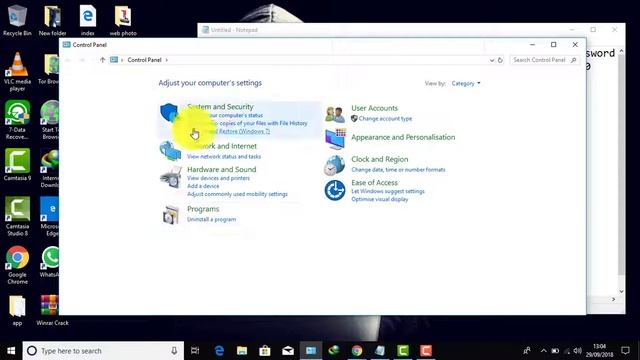640x360 pixels.
Task: Open the Clock and Region globe icon
Action: 335,165
